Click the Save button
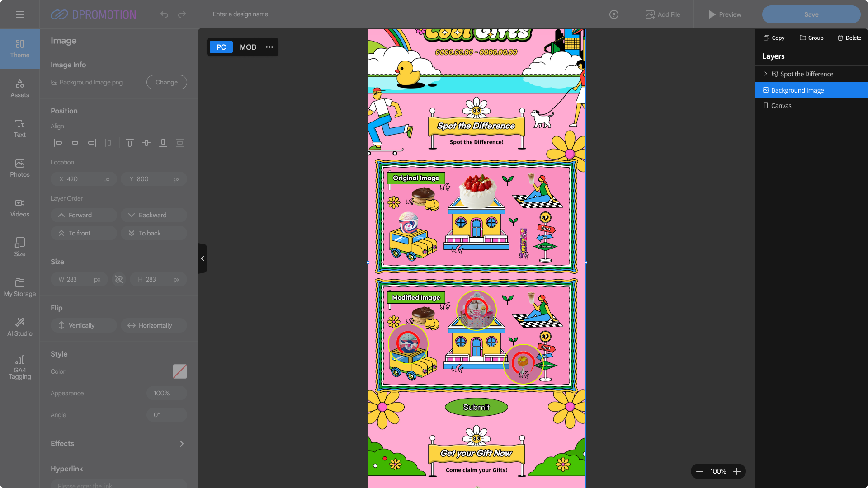The height and width of the screenshot is (488, 868). click(x=811, y=14)
